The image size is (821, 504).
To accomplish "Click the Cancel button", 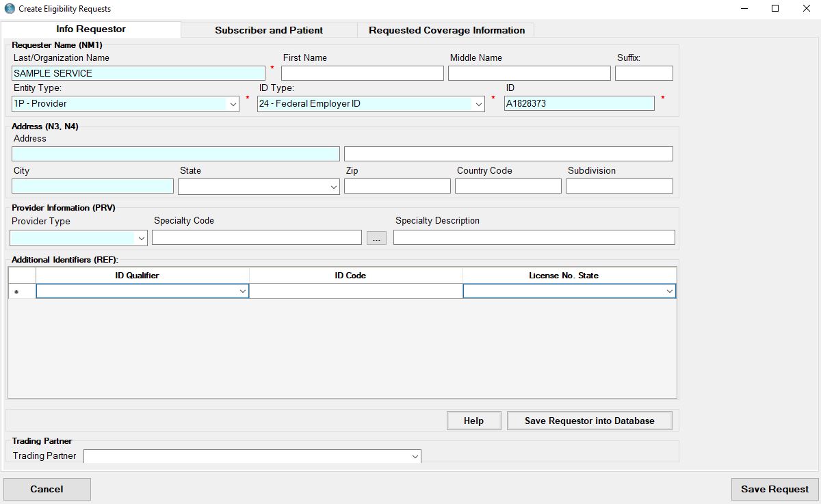I will click(47, 489).
